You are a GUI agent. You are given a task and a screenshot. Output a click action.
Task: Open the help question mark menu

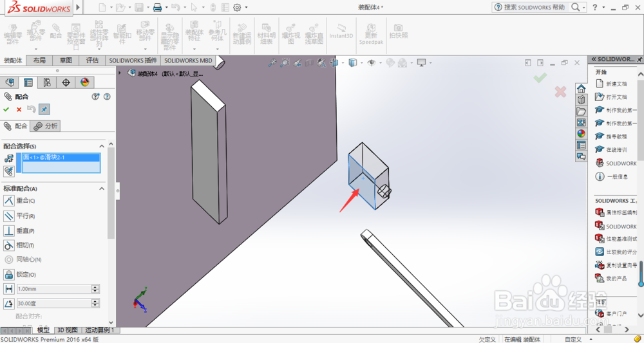coord(594,7)
